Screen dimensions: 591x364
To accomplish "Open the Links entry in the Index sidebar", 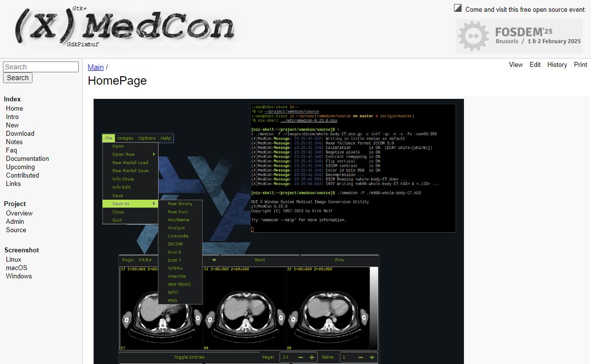I will point(13,183).
